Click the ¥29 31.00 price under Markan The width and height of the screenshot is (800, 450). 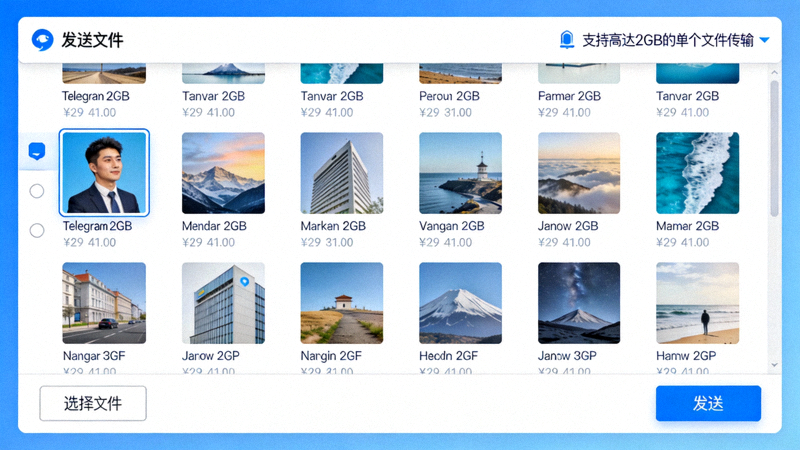tap(327, 242)
